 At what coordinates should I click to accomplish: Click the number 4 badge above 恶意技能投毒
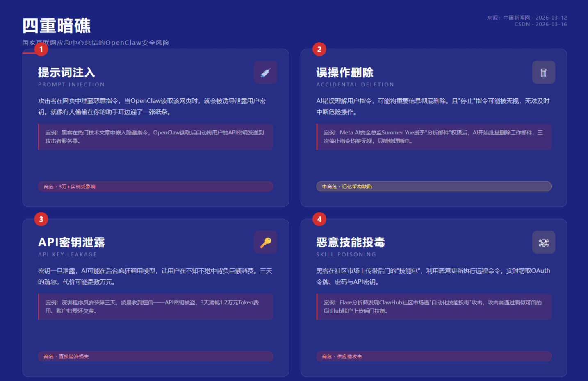pos(319,219)
